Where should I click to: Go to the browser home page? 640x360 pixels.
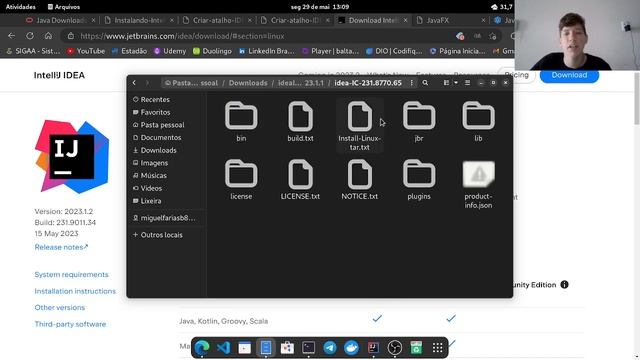[48, 36]
